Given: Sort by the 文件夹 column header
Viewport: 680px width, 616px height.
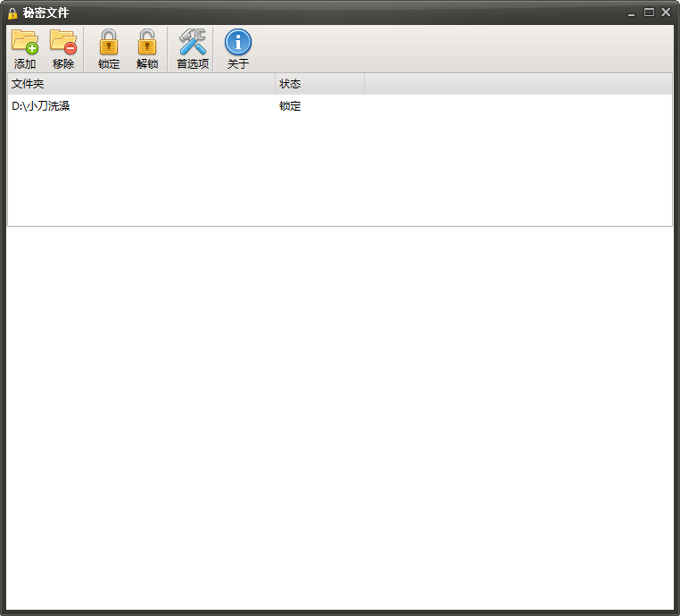Looking at the screenshot, I should [x=141, y=84].
